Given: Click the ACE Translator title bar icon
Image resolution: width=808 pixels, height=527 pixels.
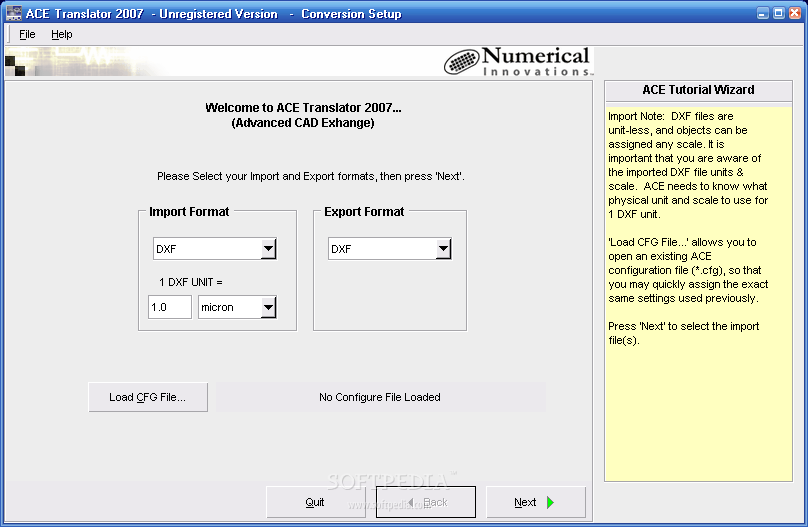Looking at the screenshot, I should tap(13, 13).
